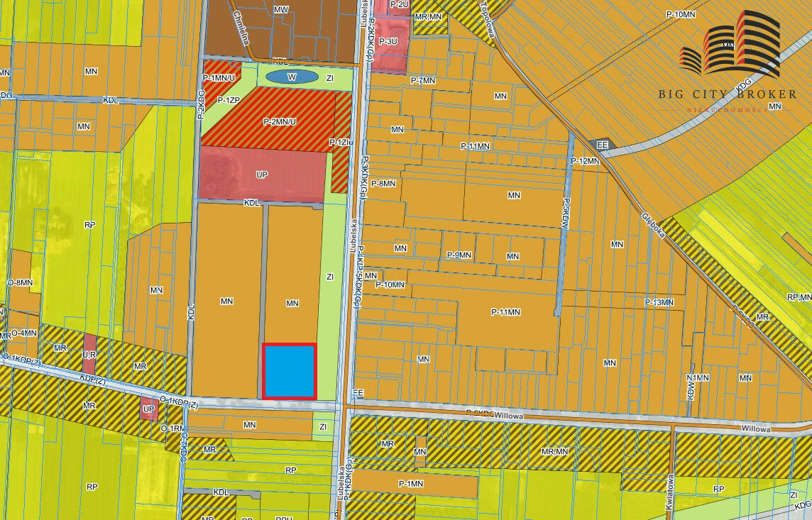Select the P-8MN zone label
Screen dimensions: 812x520
[383, 184]
